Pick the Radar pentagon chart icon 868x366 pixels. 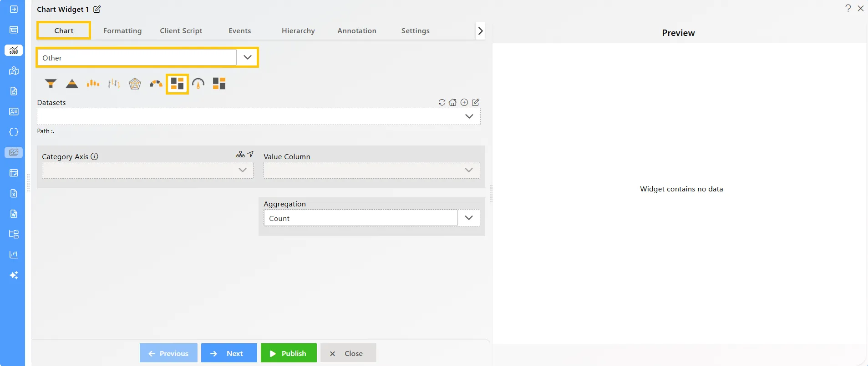tap(135, 84)
